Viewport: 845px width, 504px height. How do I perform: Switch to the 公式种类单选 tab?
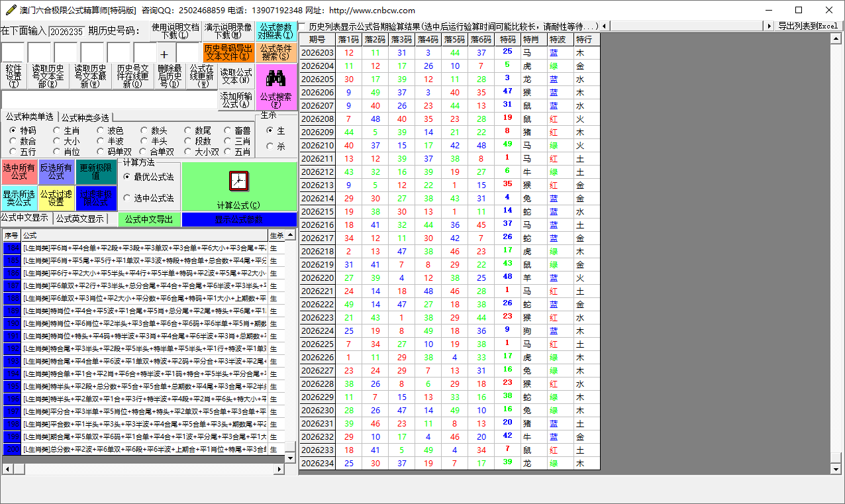[30, 117]
